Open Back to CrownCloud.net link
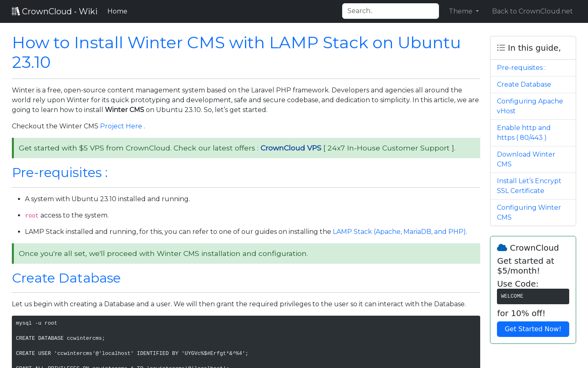 [532, 11]
